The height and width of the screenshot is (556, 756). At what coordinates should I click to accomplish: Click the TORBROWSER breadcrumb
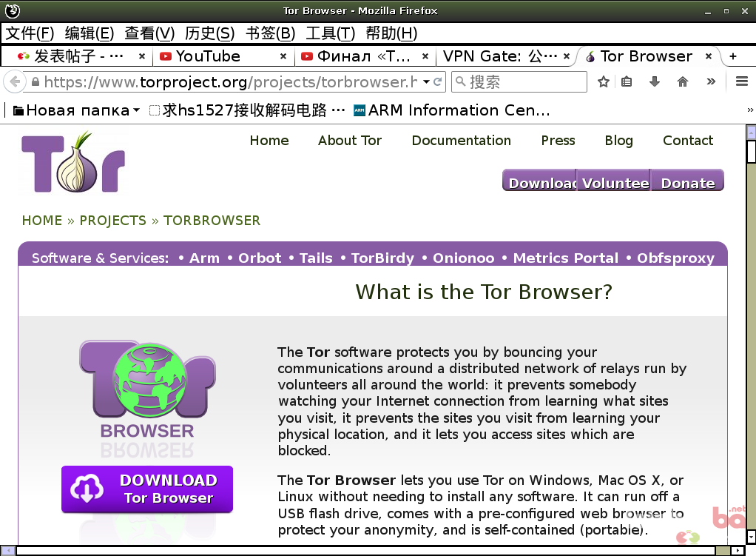coord(212,221)
